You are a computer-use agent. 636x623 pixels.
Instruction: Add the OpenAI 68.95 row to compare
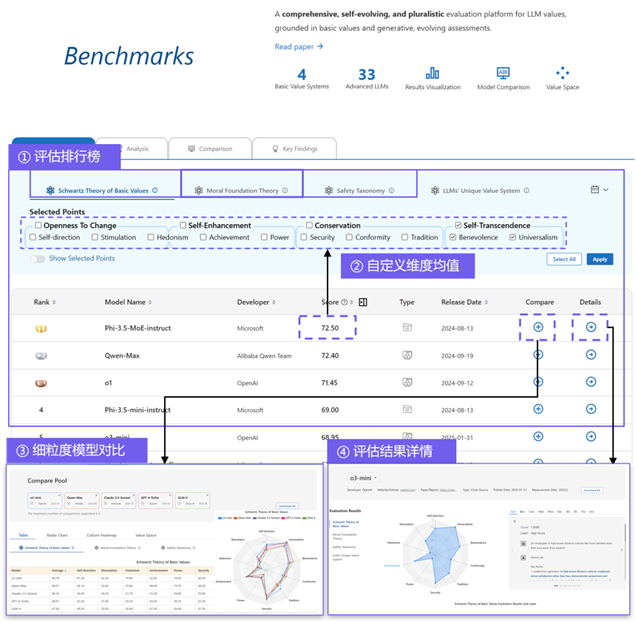538,436
